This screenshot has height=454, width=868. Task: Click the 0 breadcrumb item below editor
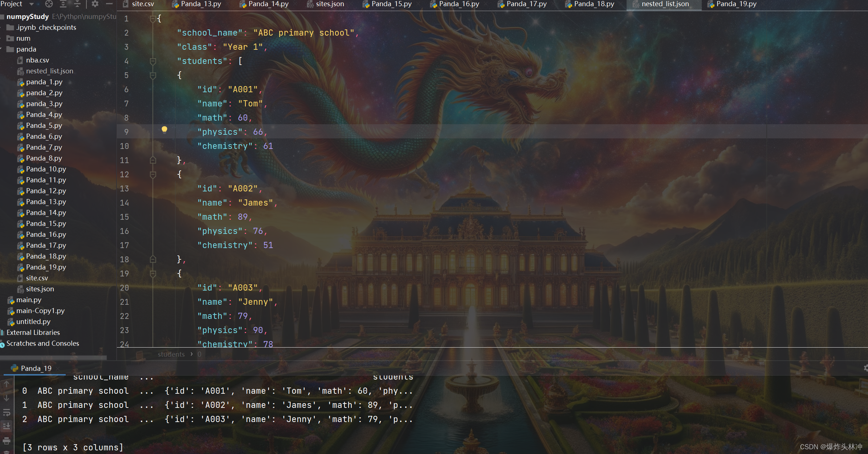199,354
